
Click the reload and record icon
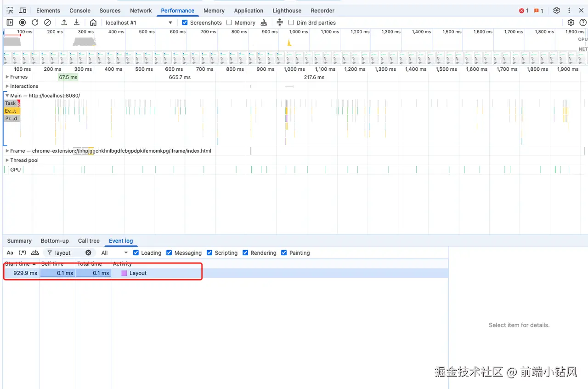pos(35,23)
